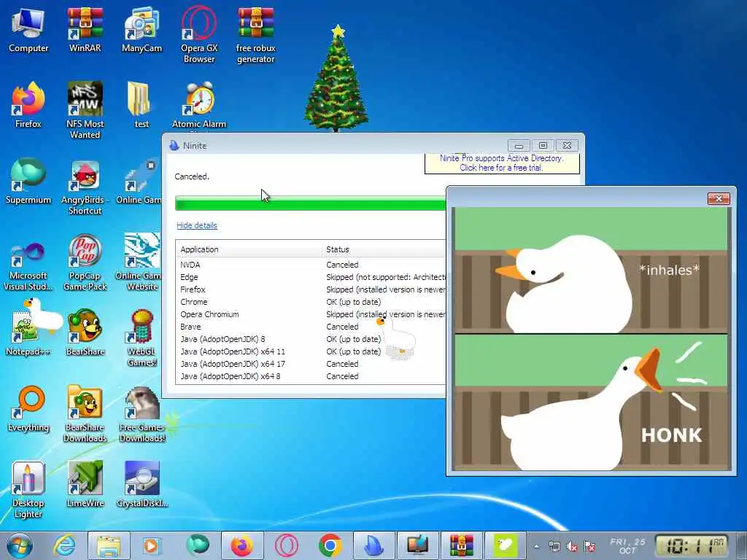
Task: Click the Status column header in Ninite
Action: 384,249
